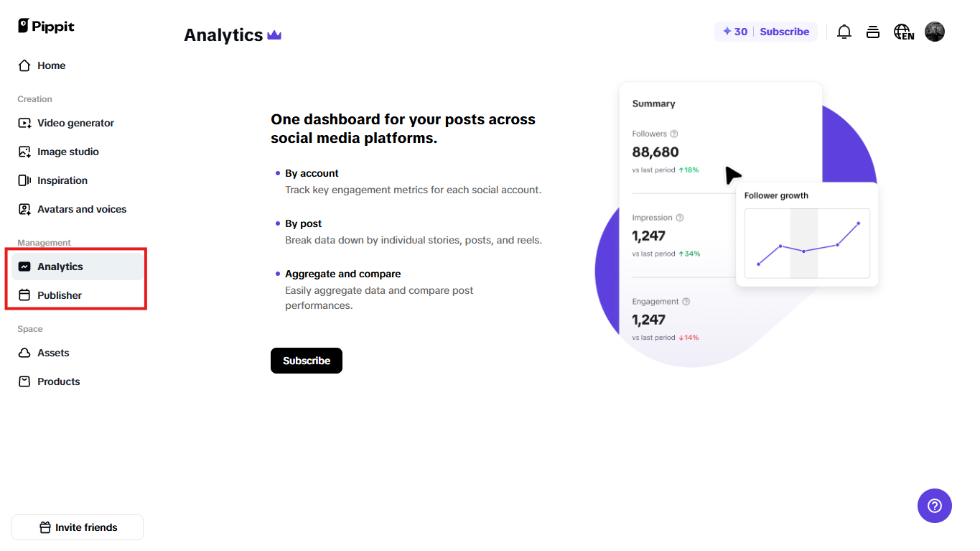The image size is (980, 551).
Task: Select Inspiration in the Creation section
Action: pyautogui.click(x=62, y=180)
